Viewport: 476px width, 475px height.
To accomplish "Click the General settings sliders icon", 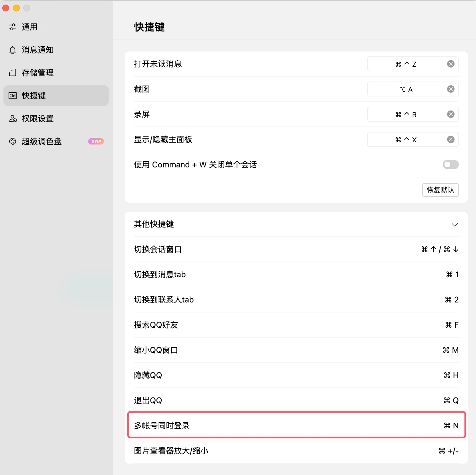I will 13,27.
